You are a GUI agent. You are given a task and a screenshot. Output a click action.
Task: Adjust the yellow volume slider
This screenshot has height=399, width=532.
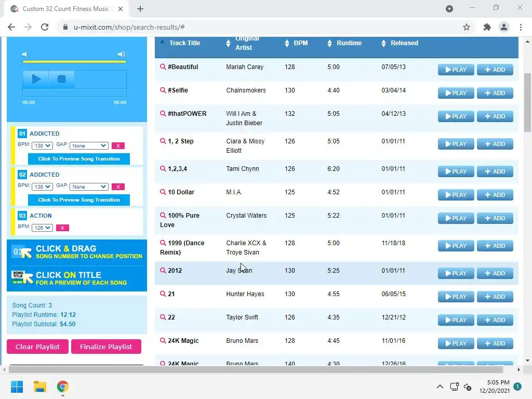74,62
